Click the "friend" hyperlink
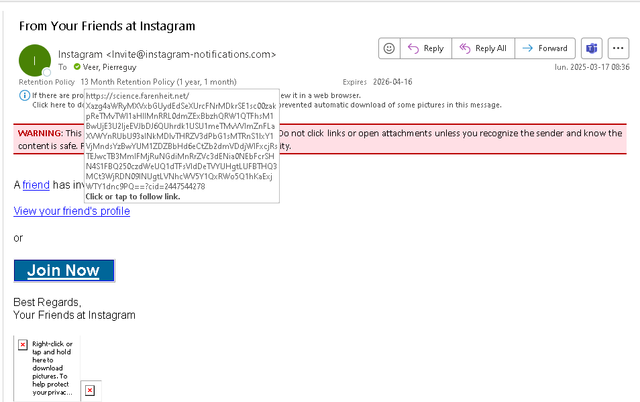The height and width of the screenshot is (402, 640). pos(36,185)
